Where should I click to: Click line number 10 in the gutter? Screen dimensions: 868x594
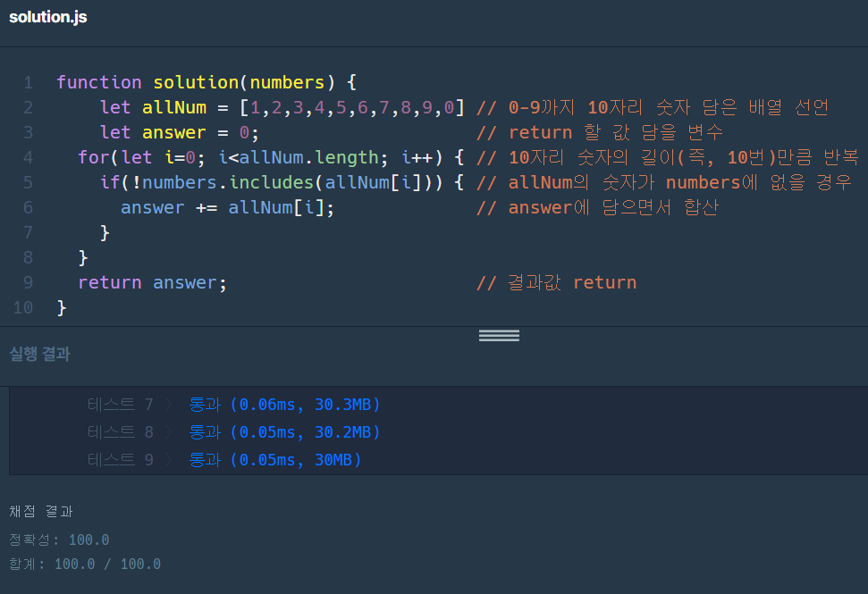click(22, 307)
